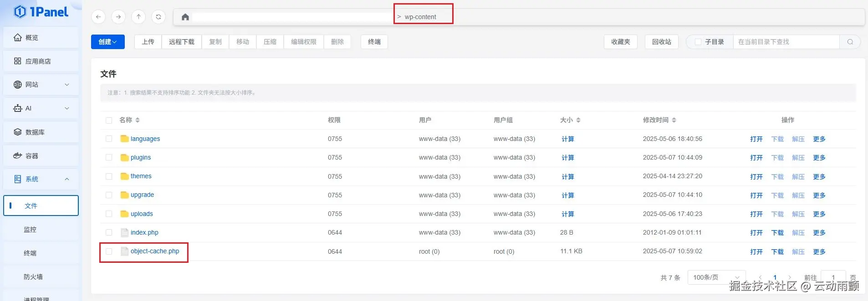Viewport: 868px width, 301px height.
Task: Check the index.php row checkbox
Action: tap(109, 232)
